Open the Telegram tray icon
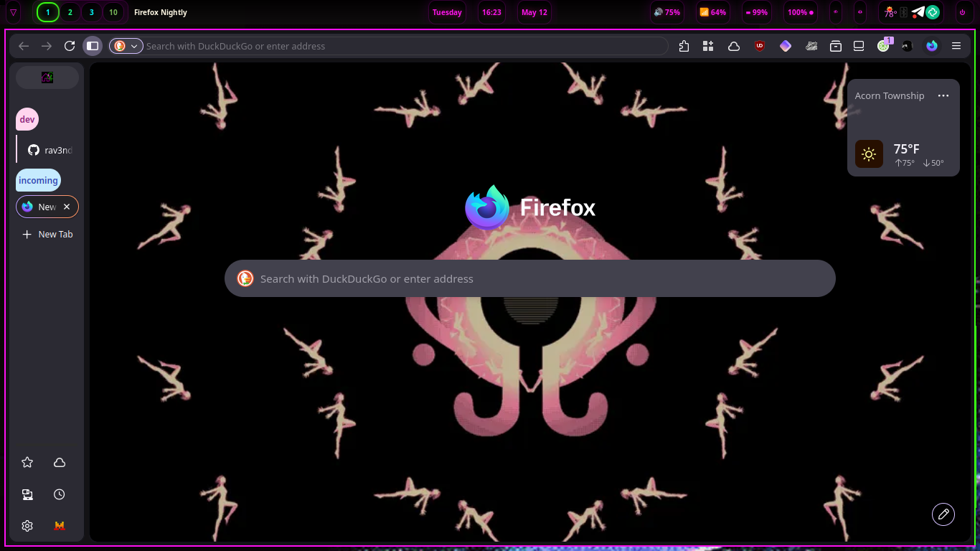This screenshot has width=980, height=551. [x=918, y=12]
